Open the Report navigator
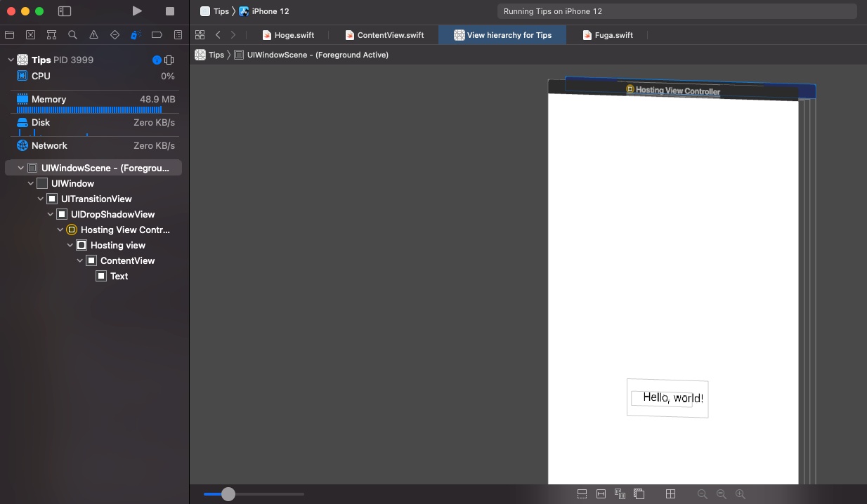Image resolution: width=867 pixels, height=504 pixels. (x=178, y=34)
